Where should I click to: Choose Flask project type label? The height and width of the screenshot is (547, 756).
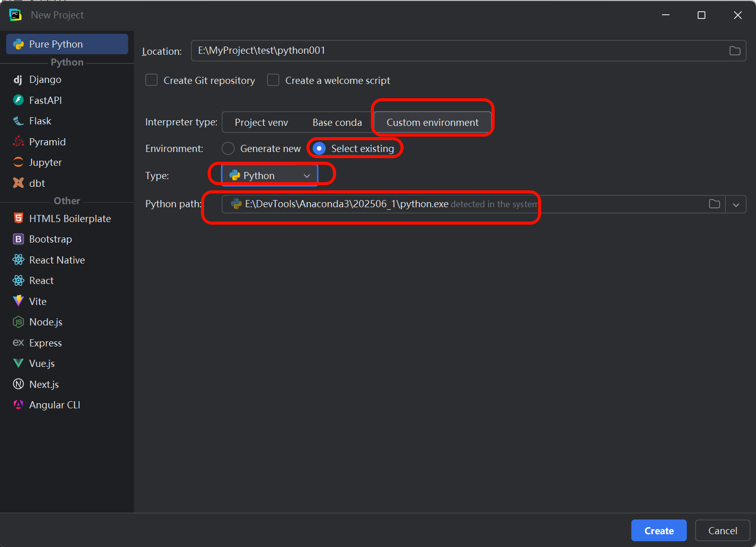(40, 121)
